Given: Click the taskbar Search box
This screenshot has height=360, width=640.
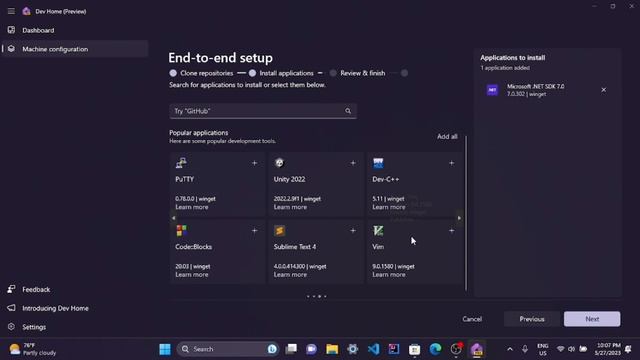Looking at the screenshot, I should pos(228,349).
